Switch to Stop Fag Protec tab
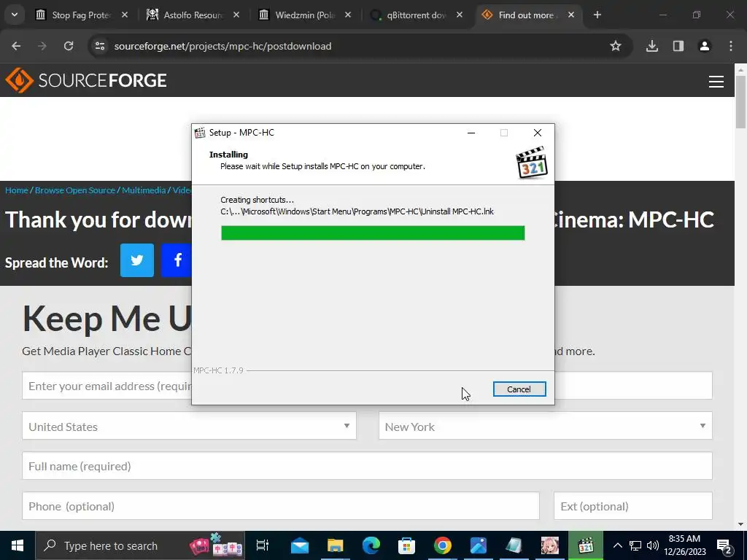The image size is (747, 560). 81,15
